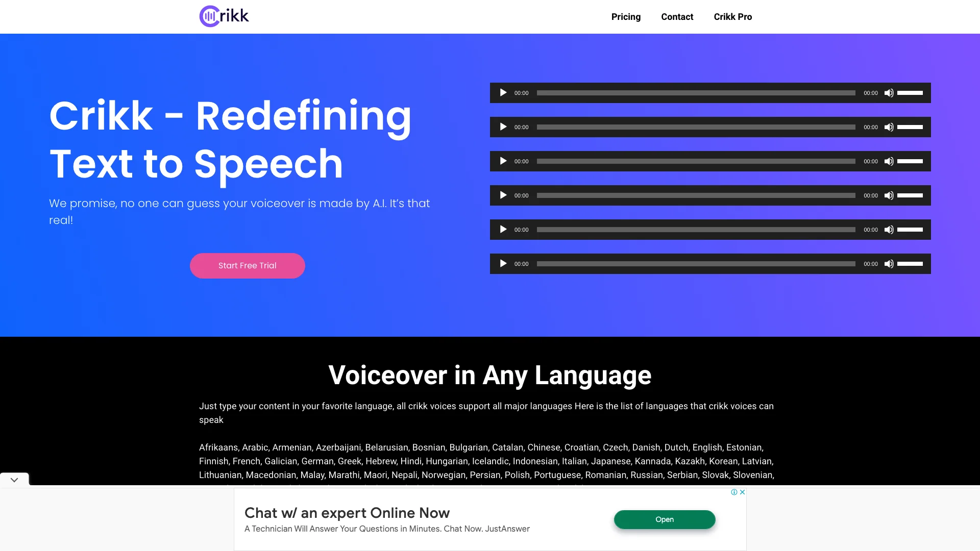
Task: Click the play button on fifth audio track
Action: tap(503, 230)
